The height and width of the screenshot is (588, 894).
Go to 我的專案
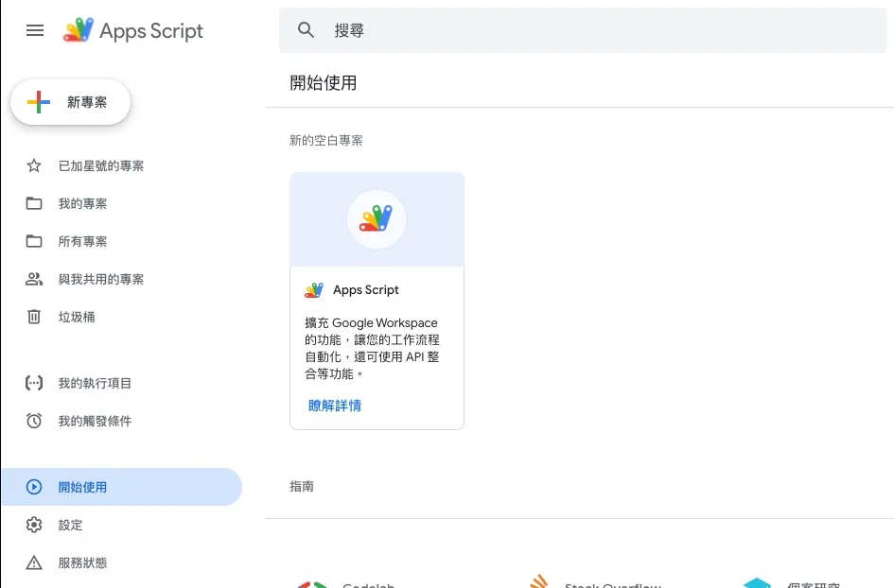pyautogui.click(x=82, y=203)
